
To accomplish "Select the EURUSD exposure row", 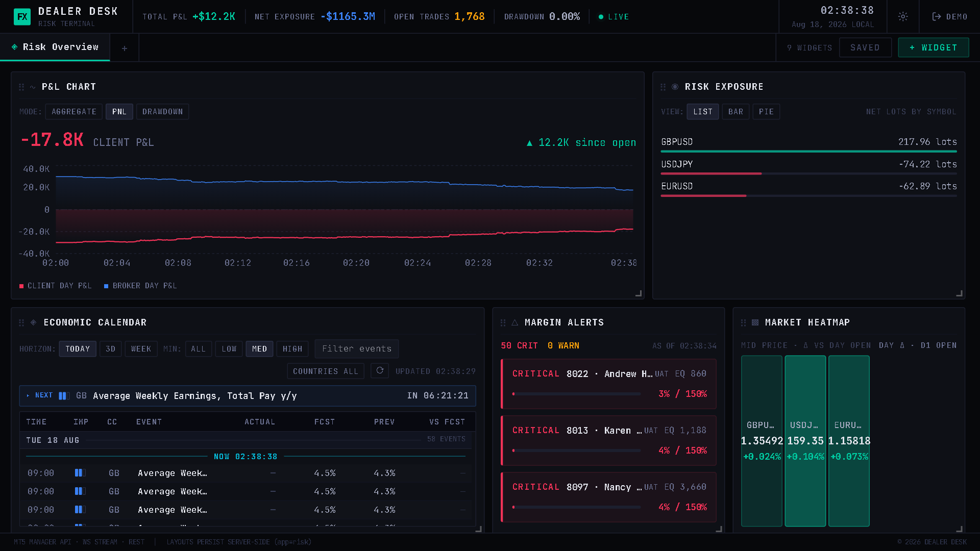I will (x=809, y=188).
